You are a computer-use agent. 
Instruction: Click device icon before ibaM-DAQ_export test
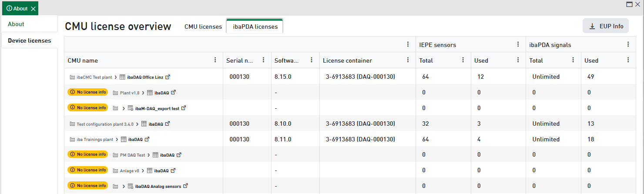(131, 108)
